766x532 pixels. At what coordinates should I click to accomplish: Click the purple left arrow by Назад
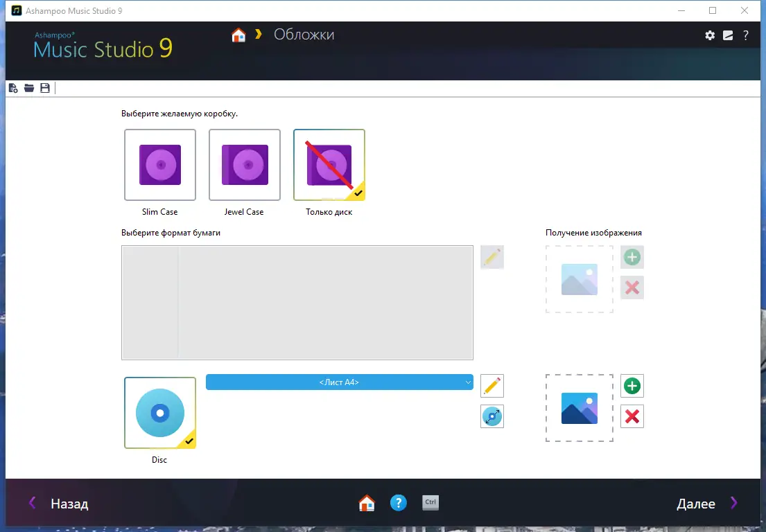click(33, 503)
